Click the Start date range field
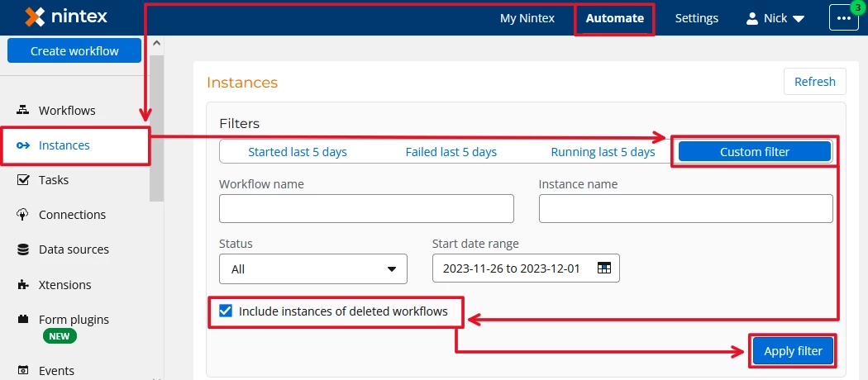Image resolution: width=868 pixels, height=380 pixels. click(526, 268)
